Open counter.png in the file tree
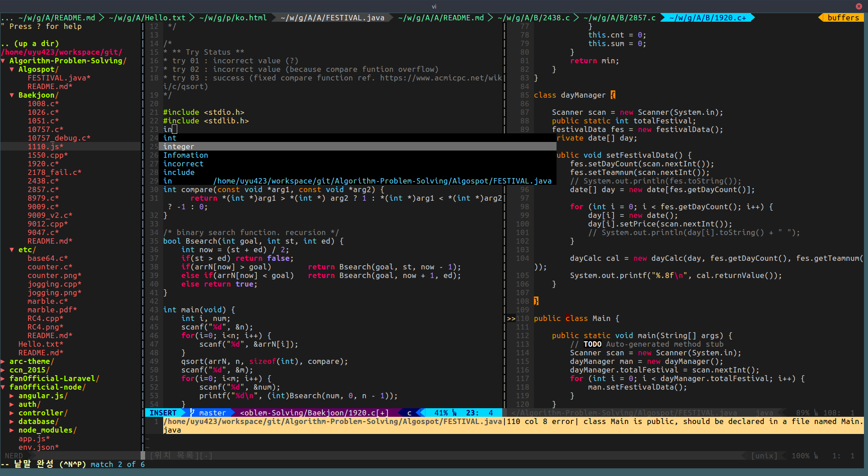The width and height of the screenshot is (868, 476). [x=54, y=275]
